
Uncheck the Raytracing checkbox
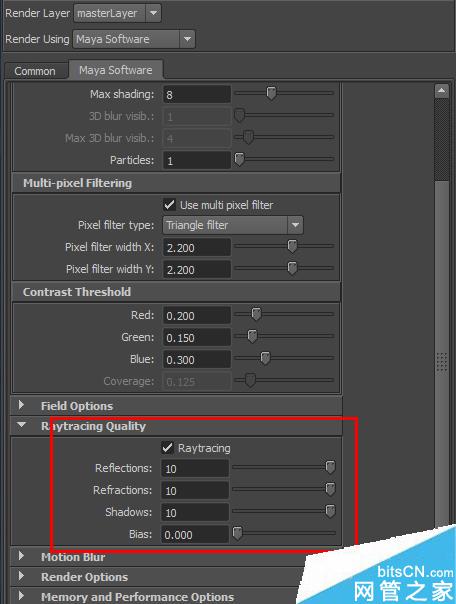click(x=167, y=448)
